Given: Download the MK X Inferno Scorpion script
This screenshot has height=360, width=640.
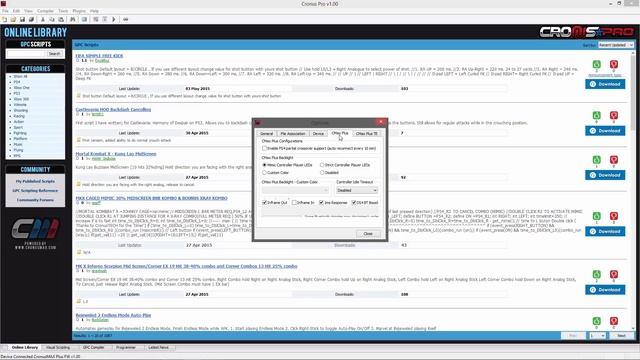Looking at the screenshot, I should click(605, 290).
